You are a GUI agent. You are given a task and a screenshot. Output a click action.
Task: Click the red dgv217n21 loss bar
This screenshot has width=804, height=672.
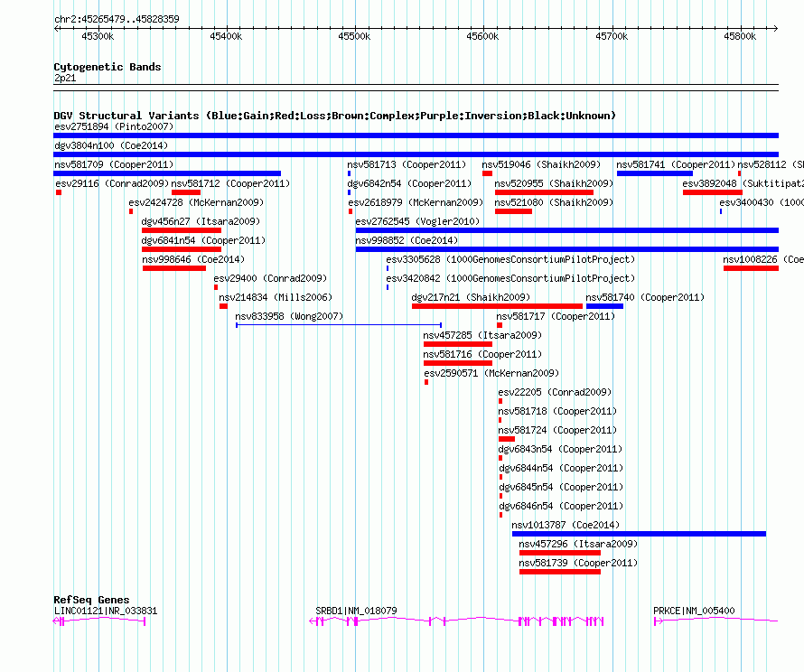pyautogui.click(x=497, y=306)
